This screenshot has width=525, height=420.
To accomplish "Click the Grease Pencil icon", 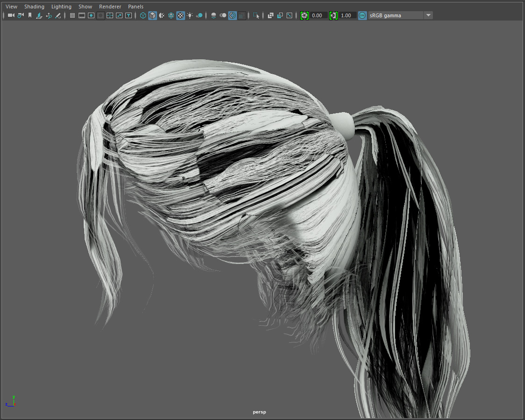I will 58,15.
